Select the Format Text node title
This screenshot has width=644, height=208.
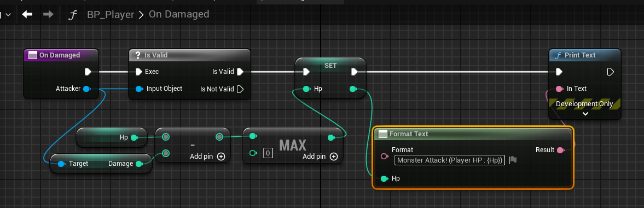[409, 134]
